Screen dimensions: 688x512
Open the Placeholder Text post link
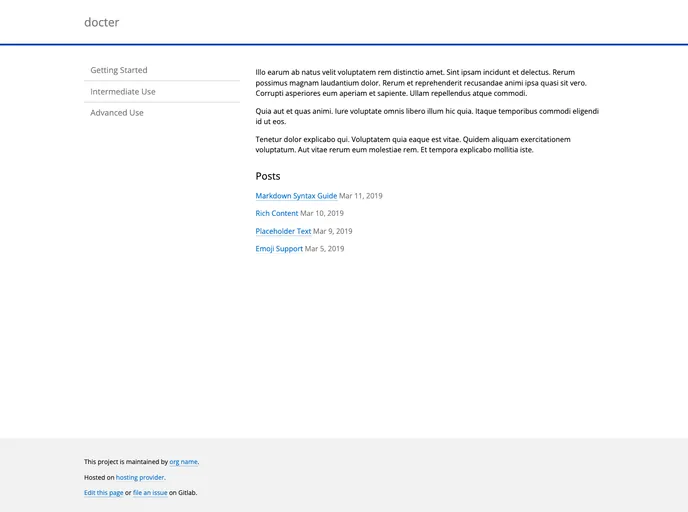283,231
